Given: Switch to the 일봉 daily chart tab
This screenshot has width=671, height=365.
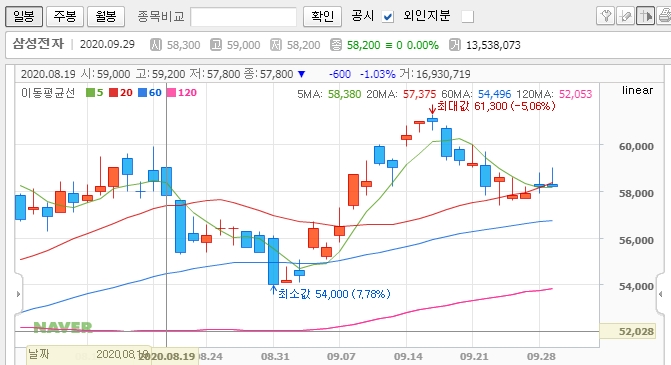Looking at the screenshot, I should click(x=24, y=16).
